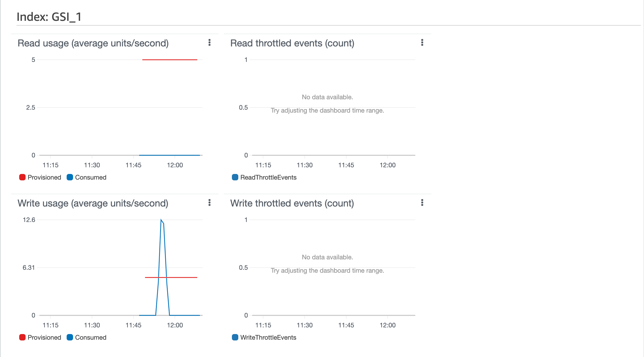644x357 pixels.
Task: Open Write usage widget actions menu
Action: (x=210, y=203)
